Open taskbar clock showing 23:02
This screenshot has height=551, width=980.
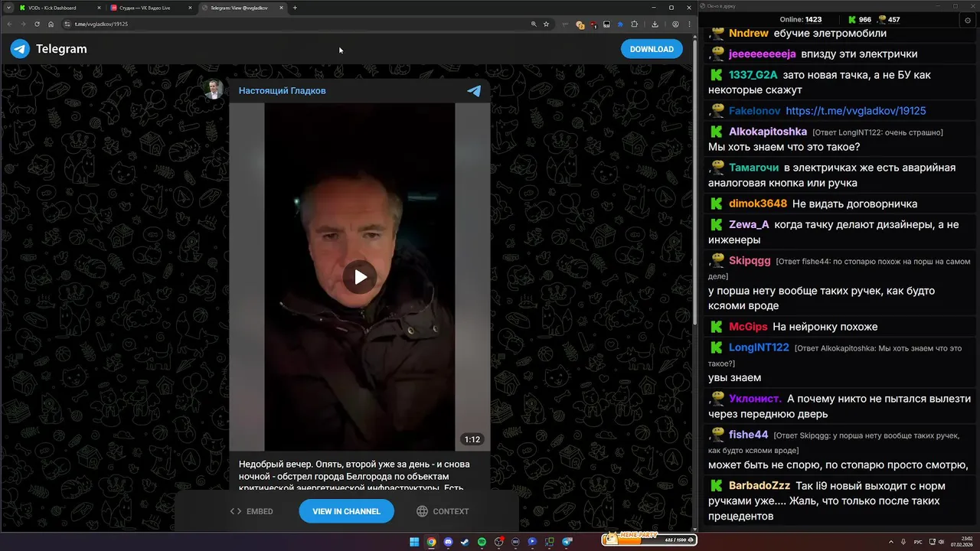[962, 542]
